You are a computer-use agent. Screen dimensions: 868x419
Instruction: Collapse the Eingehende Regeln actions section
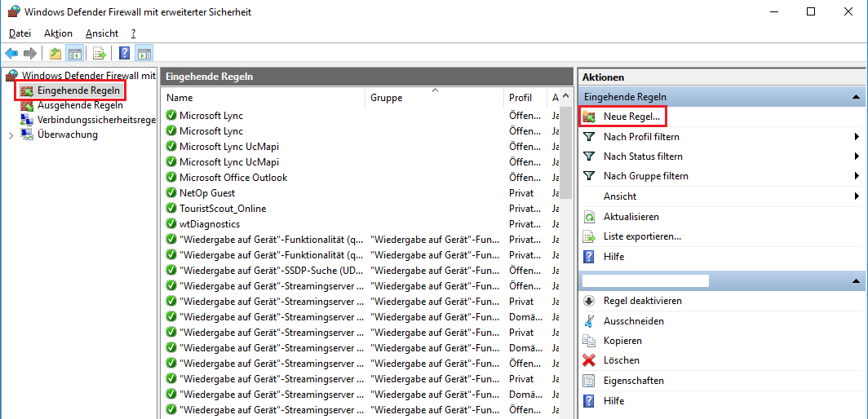tap(856, 97)
